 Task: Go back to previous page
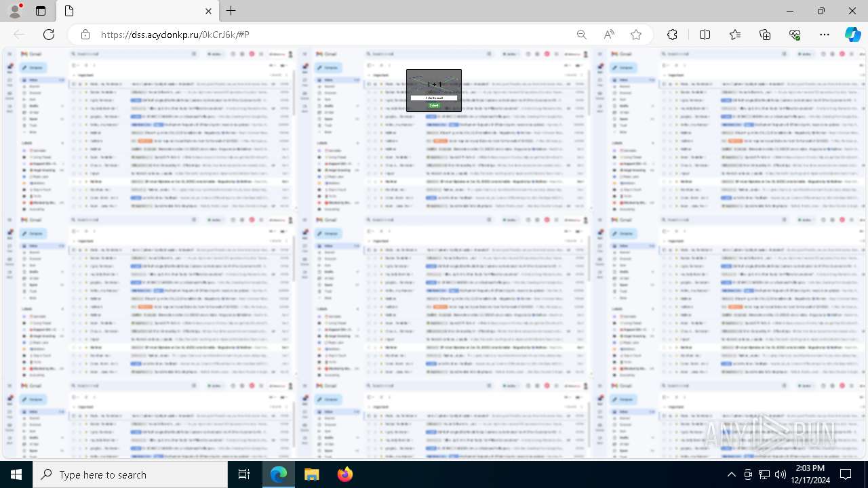coord(19,35)
